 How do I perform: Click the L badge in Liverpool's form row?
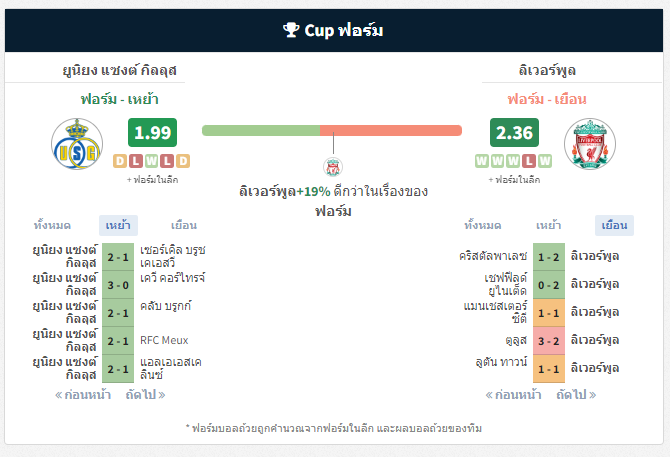(529, 161)
